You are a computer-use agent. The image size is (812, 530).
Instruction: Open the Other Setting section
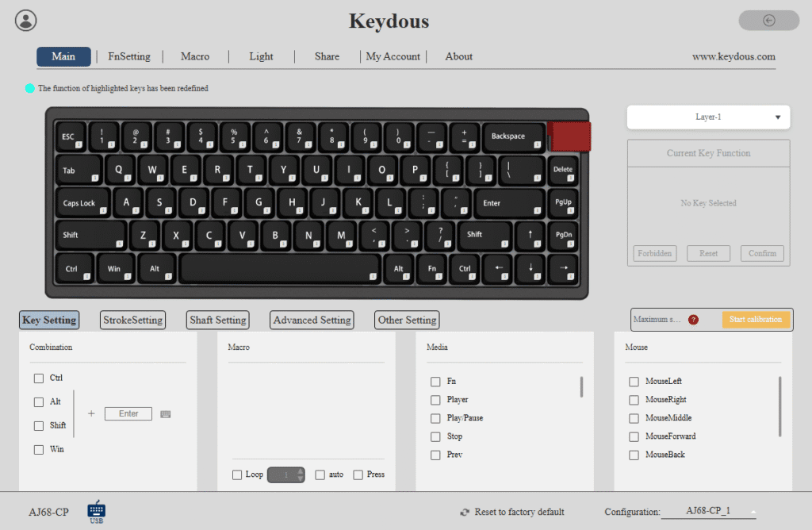tap(407, 321)
